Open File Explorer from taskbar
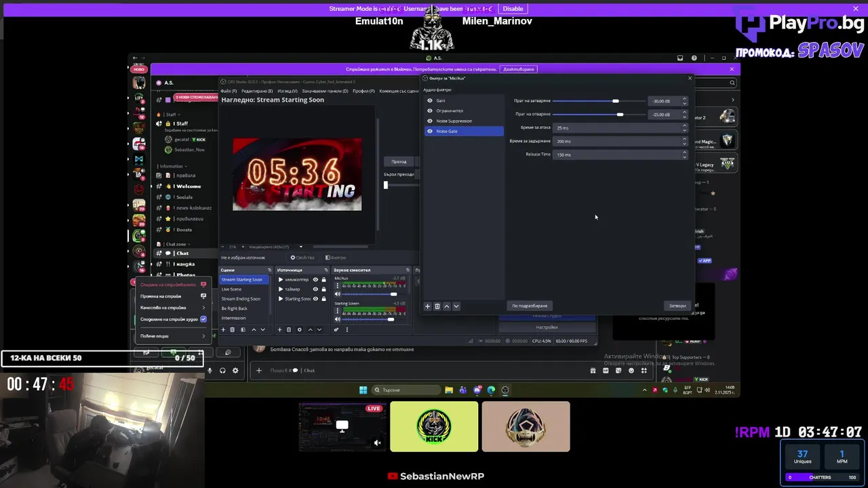 click(449, 390)
